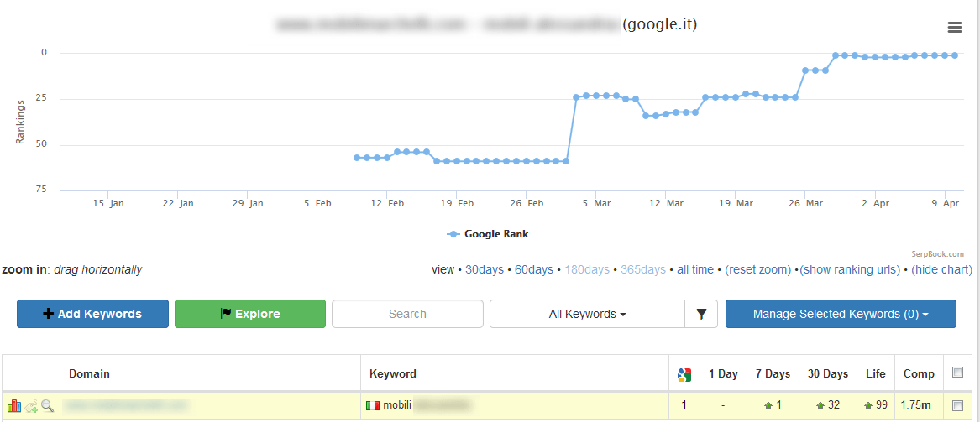Tick the checkbox for mobili keyword row

[x=956, y=406]
